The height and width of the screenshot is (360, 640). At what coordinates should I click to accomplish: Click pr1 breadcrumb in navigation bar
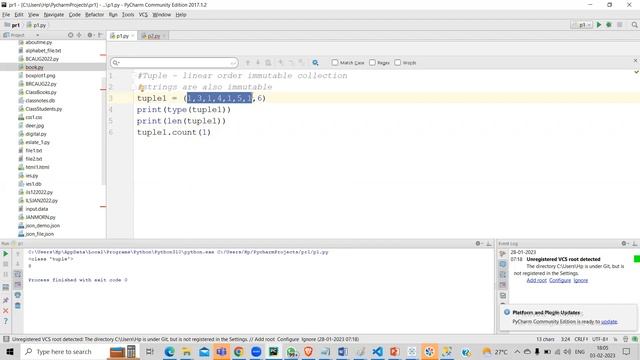[x=12, y=25]
